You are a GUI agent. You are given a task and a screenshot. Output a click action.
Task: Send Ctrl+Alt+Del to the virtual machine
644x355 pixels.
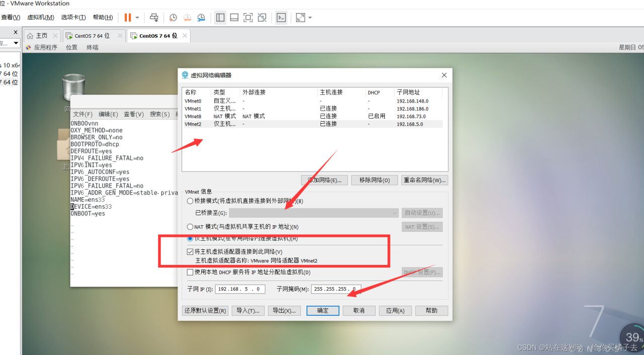click(x=154, y=18)
